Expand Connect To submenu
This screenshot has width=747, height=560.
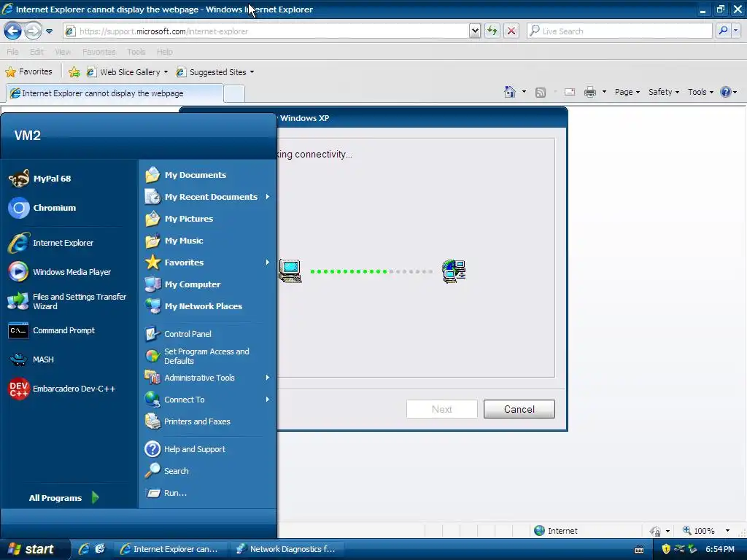click(x=268, y=400)
